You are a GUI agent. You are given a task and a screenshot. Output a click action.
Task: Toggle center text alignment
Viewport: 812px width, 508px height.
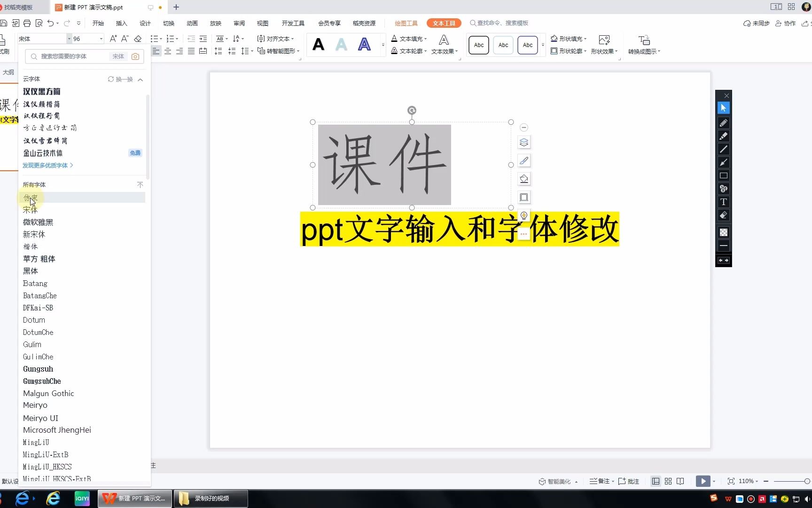(167, 51)
